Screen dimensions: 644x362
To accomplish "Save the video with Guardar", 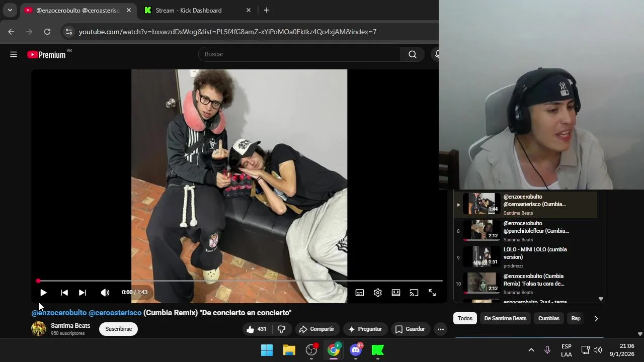I will pos(410,329).
